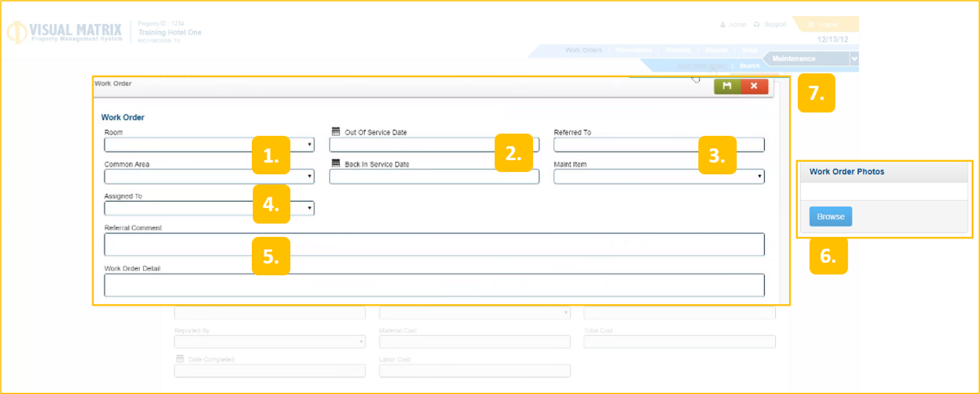Open the Assigned To dropdown
The height and width of the screenshot is (394, 980).
pos(310,208)
